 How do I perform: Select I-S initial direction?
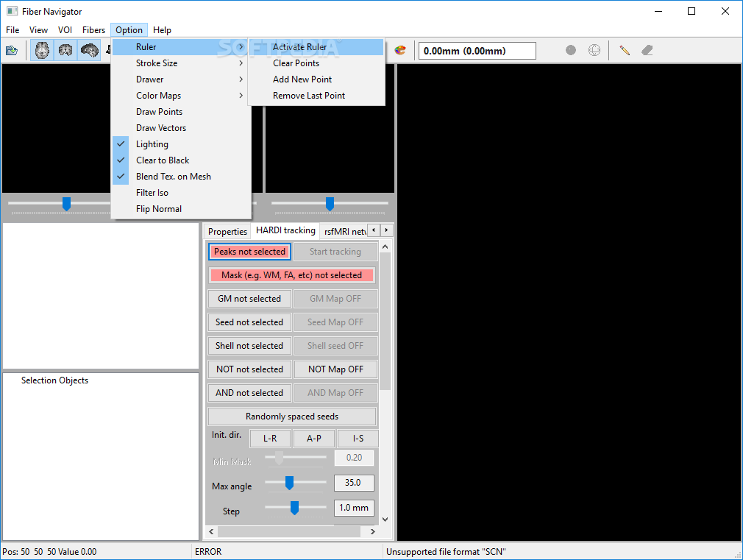point(358,439)
